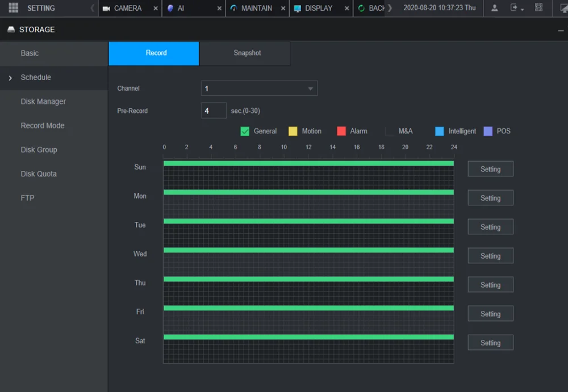Select the Motion record type box
The height and width of the screenshot is (392, 568).
pyautogui.click(x=293, y=132)
